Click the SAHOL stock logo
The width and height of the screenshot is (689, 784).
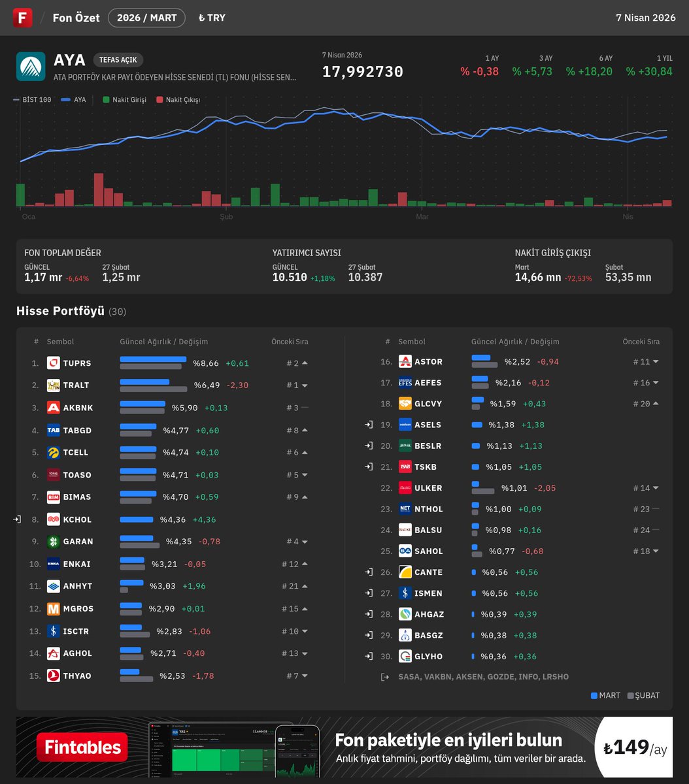pos(405,551)
